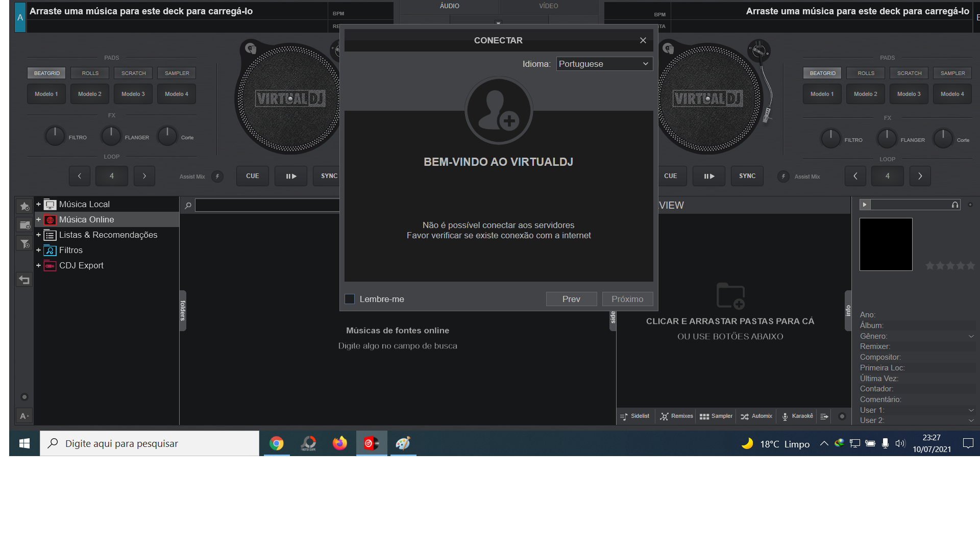
Task: Double the loop with right deck's right arrow
Action: pos(920,176)
